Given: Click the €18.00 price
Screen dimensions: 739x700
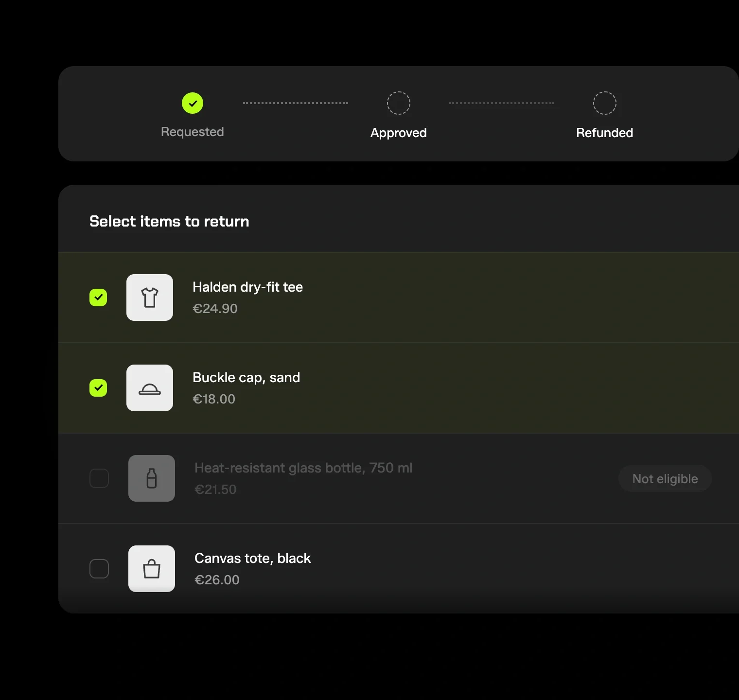Looking at the screenshot, I should click(214, 399).
